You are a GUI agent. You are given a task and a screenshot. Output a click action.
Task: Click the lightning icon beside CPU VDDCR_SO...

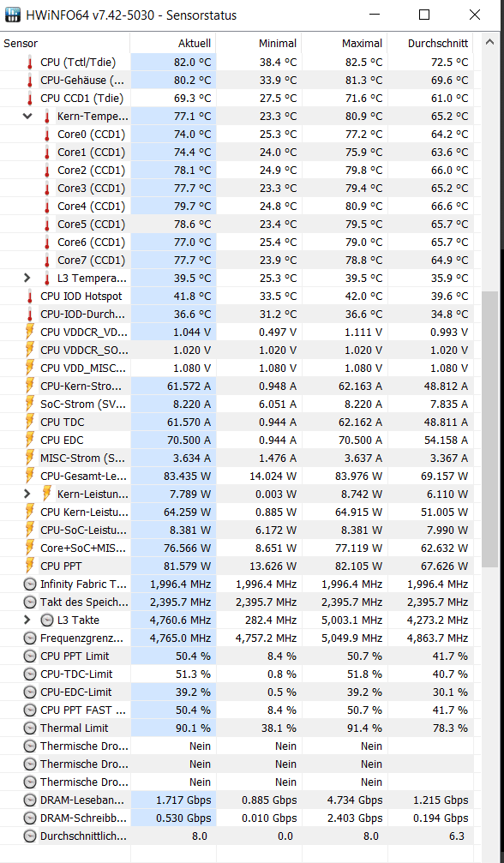click(30, 351)
